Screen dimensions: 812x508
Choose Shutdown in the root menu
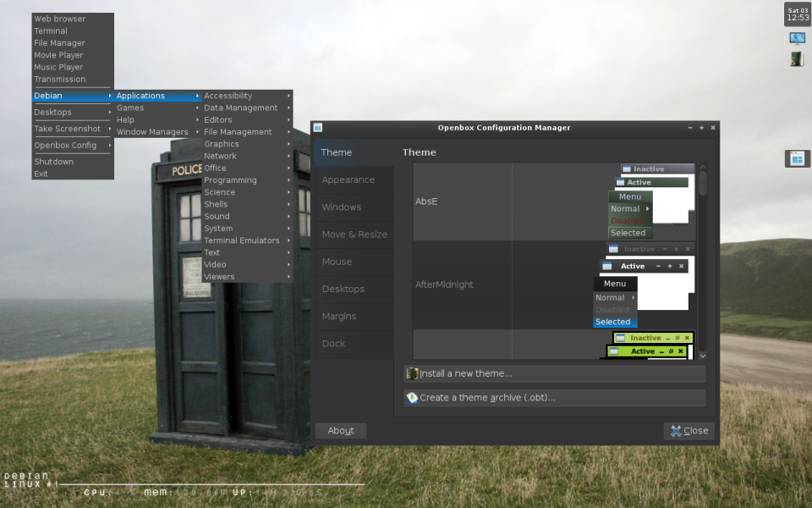[73, 161]
